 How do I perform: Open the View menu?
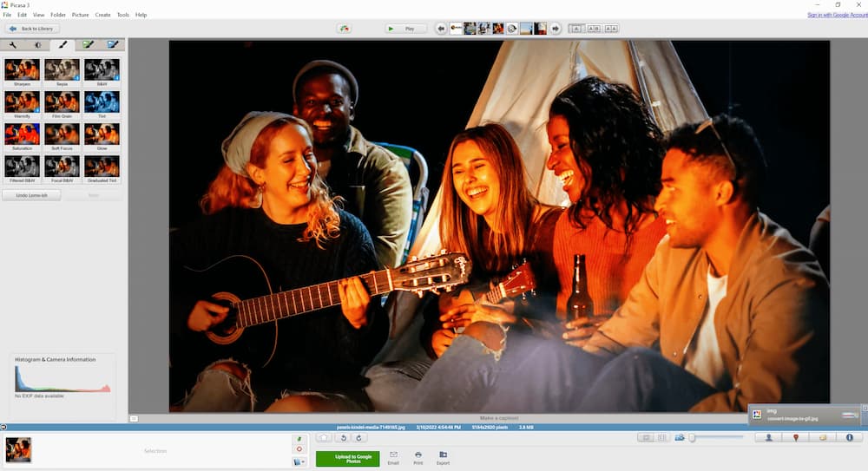[x=39, y=15]
